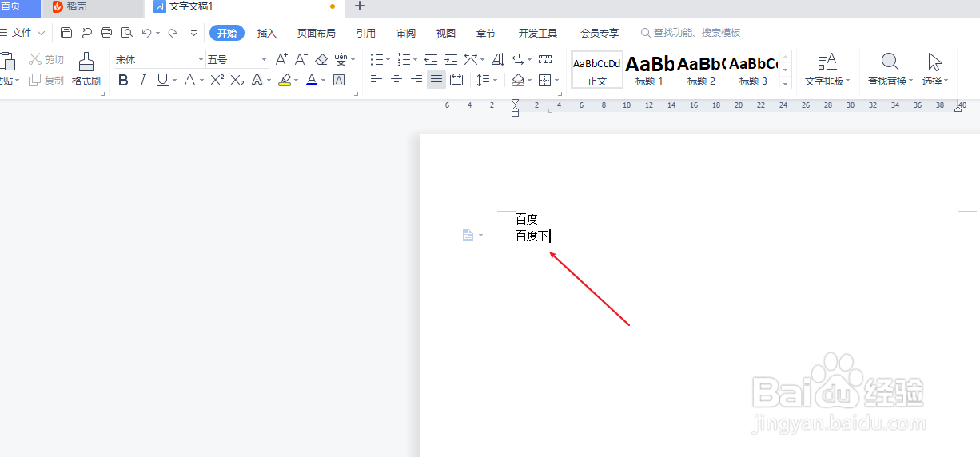Switch to the 开发工具 ribbon tab
The height and width of the screenshot is (457, 980).
[538, 33]
